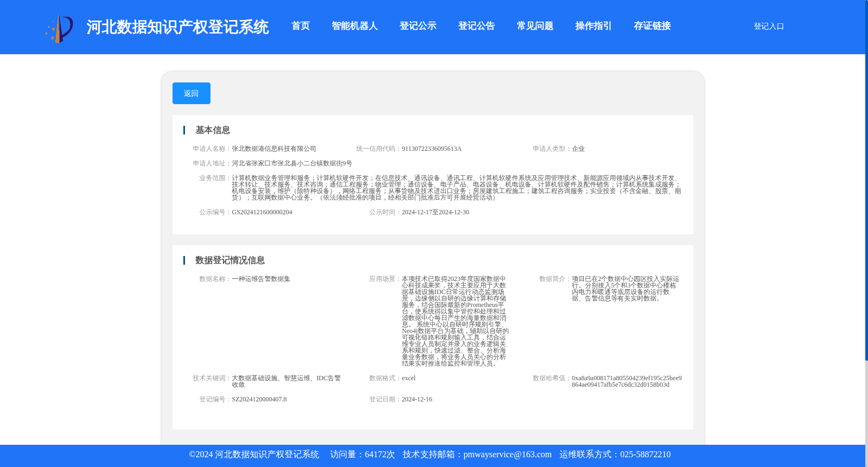This screenshot has width=868, height=467.
Task: Click the ©2024 河北数据知识产权登记系统 footer text
Action: click(254, 455)
